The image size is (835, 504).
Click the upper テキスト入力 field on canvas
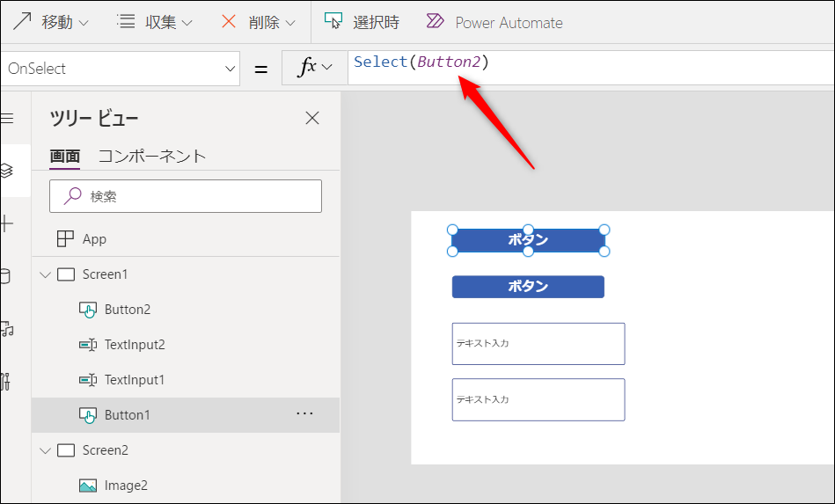538,344
